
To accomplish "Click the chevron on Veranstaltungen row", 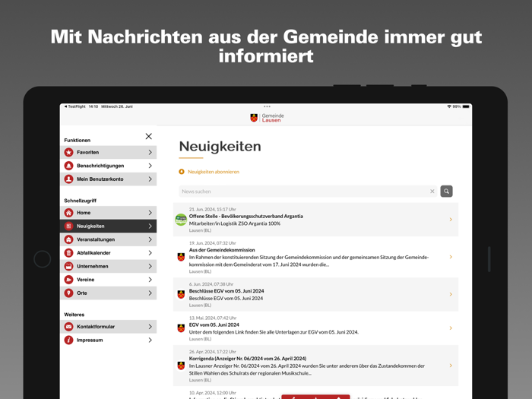I will [150, 239].
